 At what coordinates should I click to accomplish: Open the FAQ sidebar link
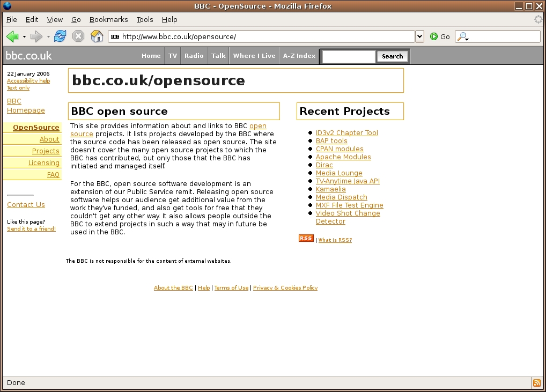click(53, 175)
